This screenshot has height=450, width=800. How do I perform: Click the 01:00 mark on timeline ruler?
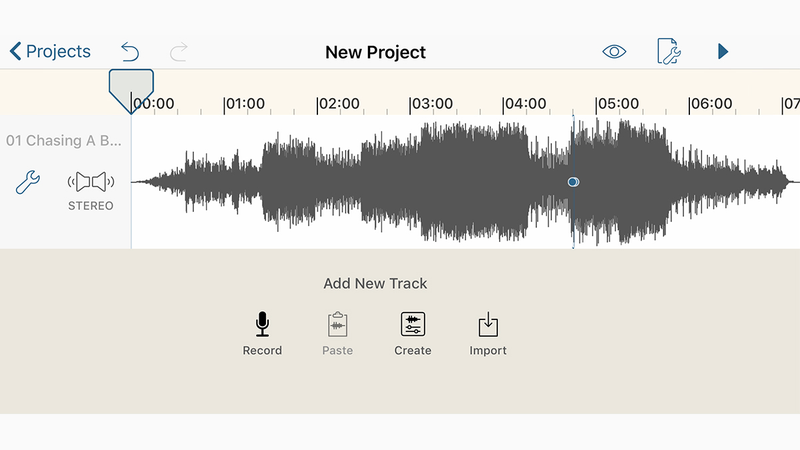pyautogui.click(x=245, y=104)
